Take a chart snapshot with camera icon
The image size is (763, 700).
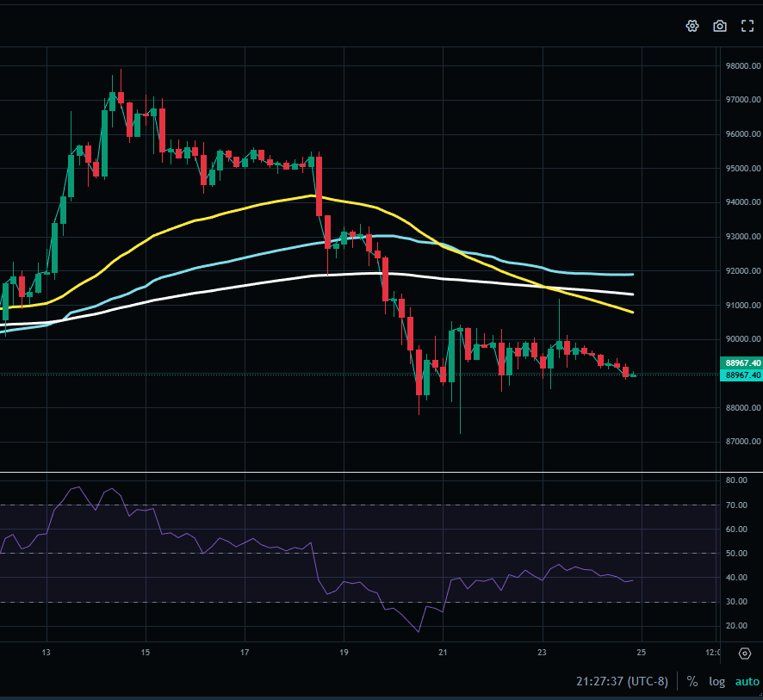720,26
